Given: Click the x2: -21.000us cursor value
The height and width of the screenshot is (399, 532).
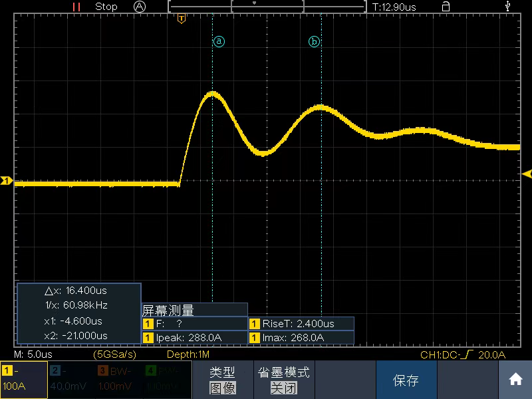Looking at the screenshot, I should pos(76,336).
